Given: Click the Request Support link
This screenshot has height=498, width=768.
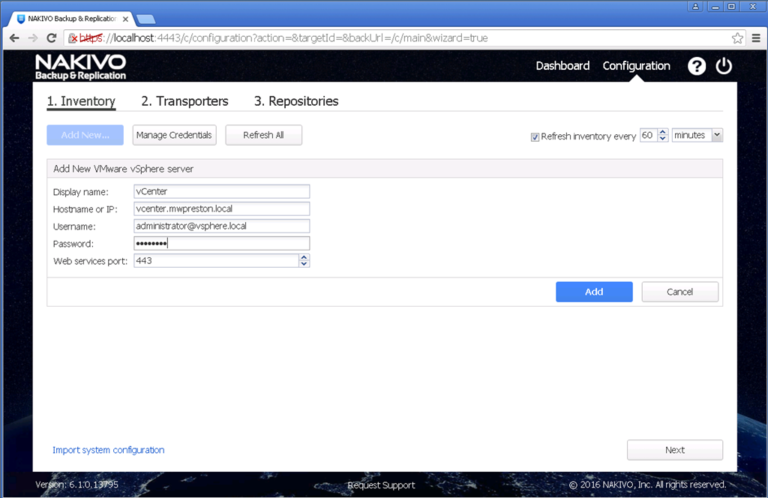Looking at the screenshot, I should 381,485.
